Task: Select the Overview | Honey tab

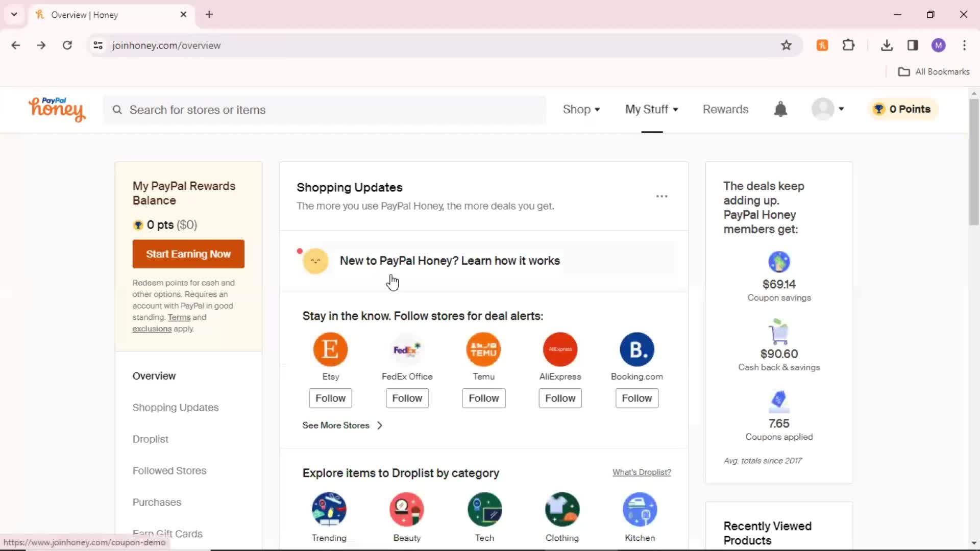Action: click(x=111, y=14)
